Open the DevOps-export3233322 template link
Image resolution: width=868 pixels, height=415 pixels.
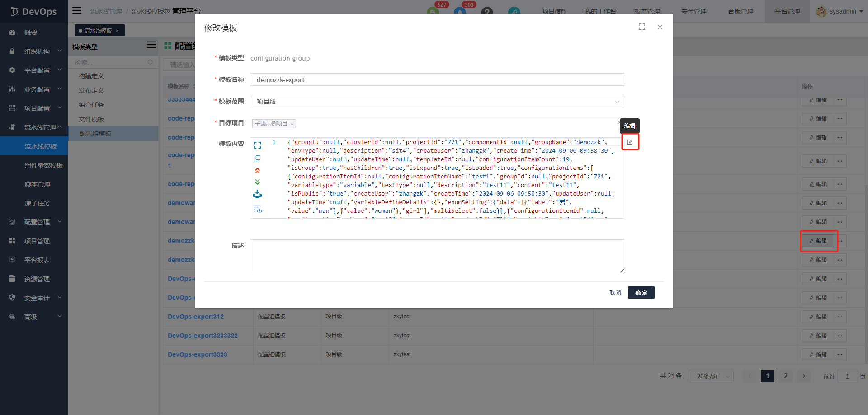203,336
